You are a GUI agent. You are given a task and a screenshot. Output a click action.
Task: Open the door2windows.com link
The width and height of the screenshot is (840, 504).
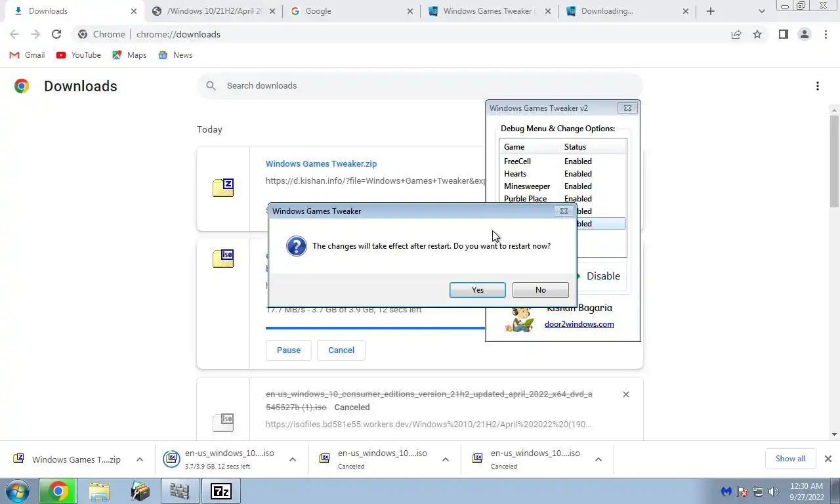[579, 324]
